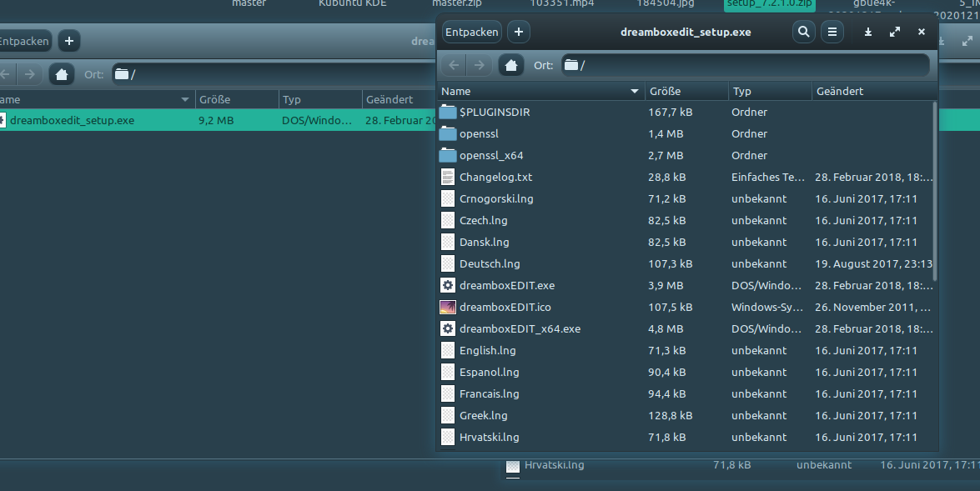
Task: Click 167,7 kB size of $PLUGINSDIR
Action: pyautogui.click(x=670, y=113)
